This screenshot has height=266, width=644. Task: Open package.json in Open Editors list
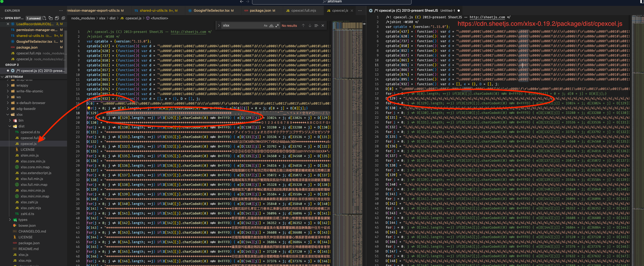click(33, 48)
